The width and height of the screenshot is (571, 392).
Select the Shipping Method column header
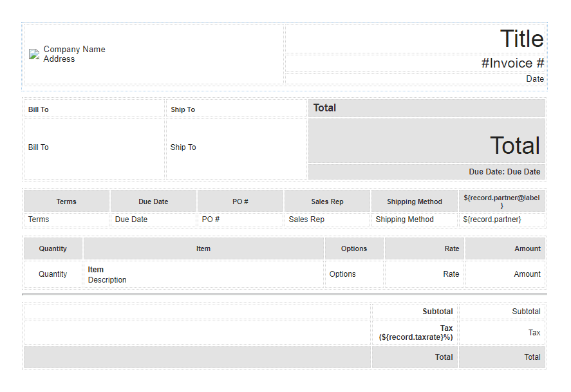click(x=415, y=201)
